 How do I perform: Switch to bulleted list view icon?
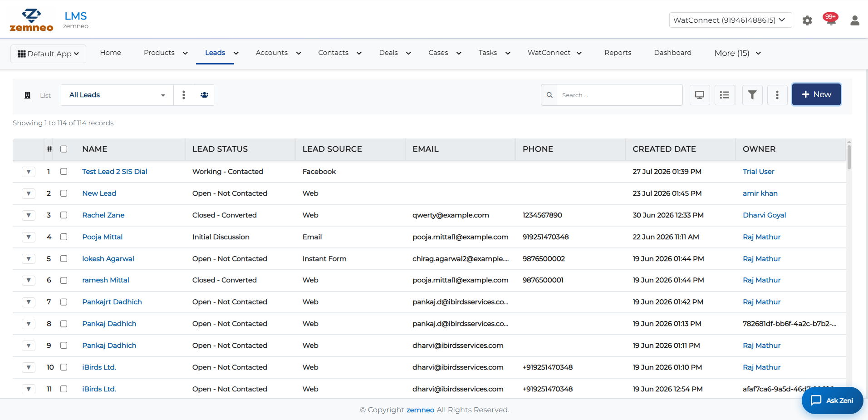(725, 95)
